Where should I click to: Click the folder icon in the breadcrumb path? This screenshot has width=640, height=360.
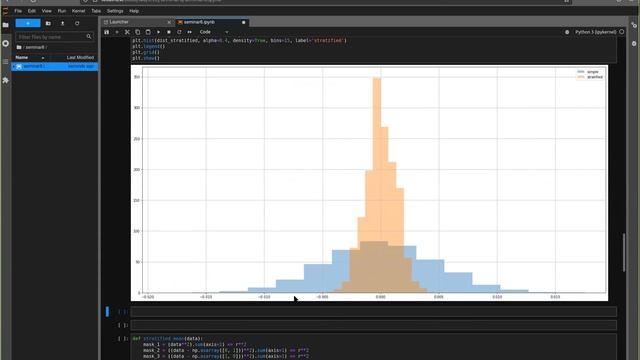[x=19, y=47]
